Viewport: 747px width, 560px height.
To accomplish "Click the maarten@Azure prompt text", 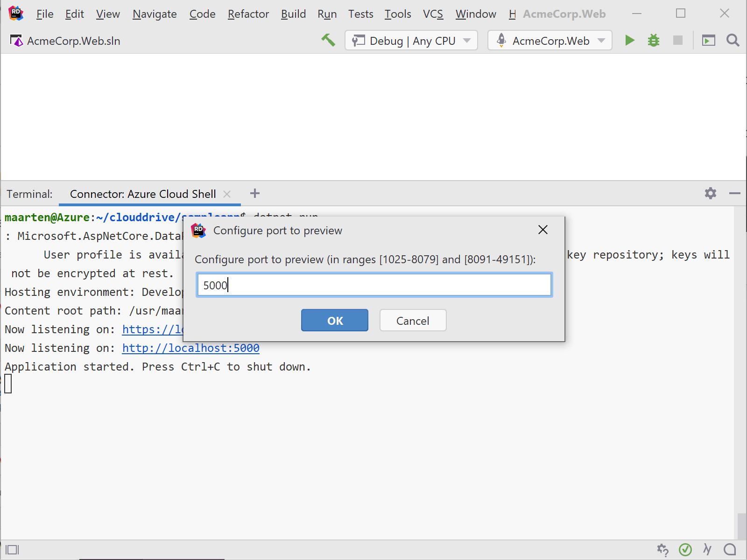I will coord(47,217).
